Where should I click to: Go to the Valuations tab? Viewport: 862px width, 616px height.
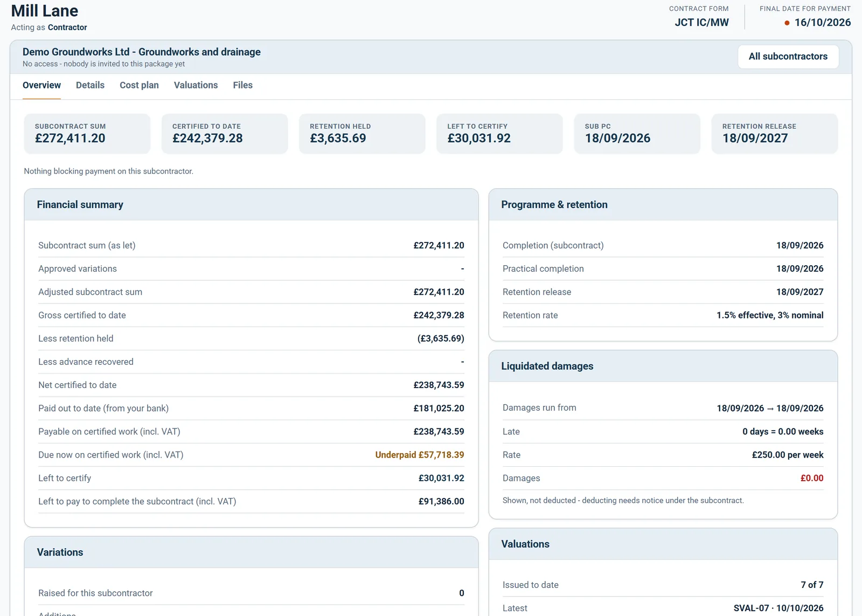(x=196, y=85)
